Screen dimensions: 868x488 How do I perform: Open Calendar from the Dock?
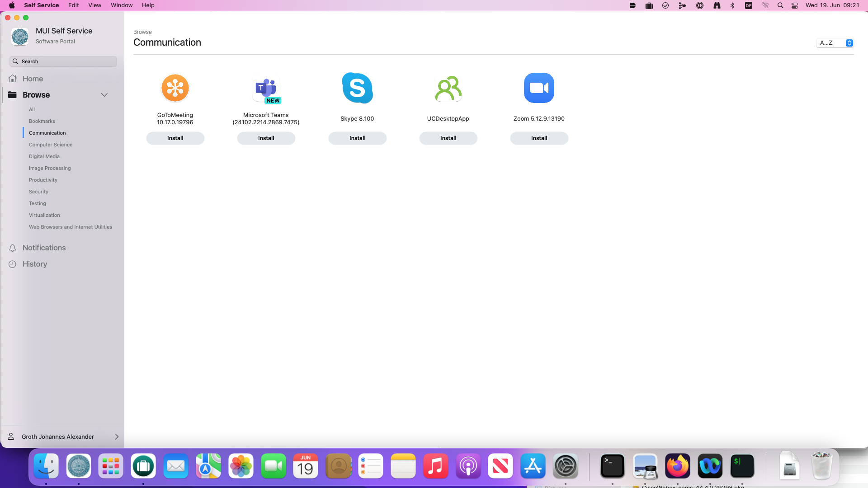click(306, 466)
